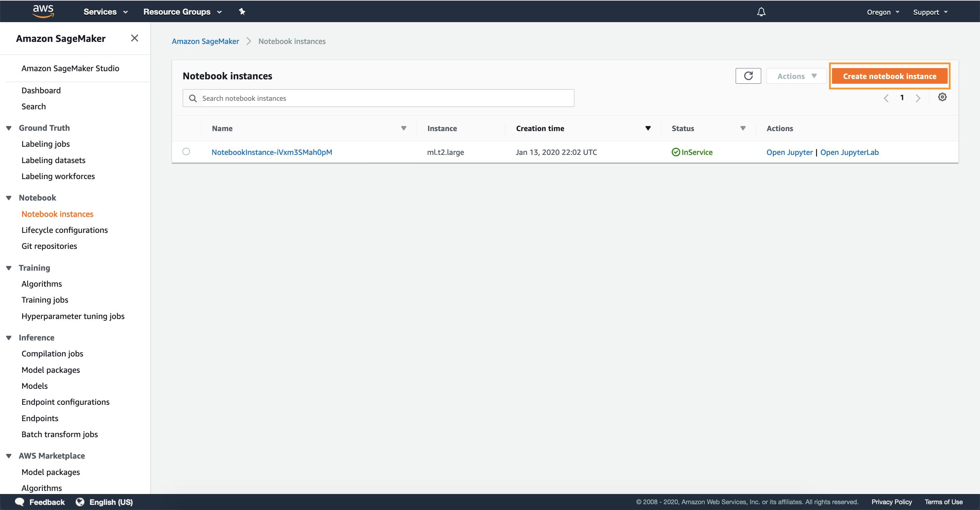
Task: Open Git repositories
Action: pyautogui.click(x=49, y=246)
